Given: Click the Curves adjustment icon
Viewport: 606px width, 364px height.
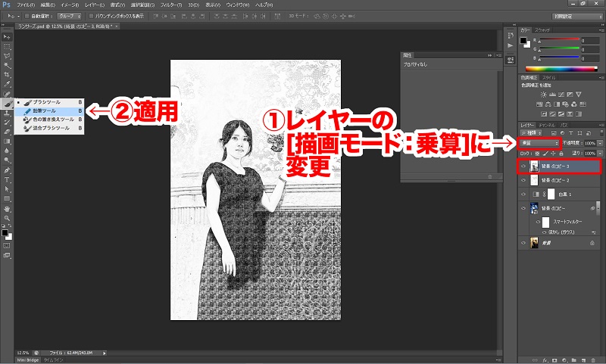Looking at the screenshot, I should pyautogui.click(x=561, y=94).
